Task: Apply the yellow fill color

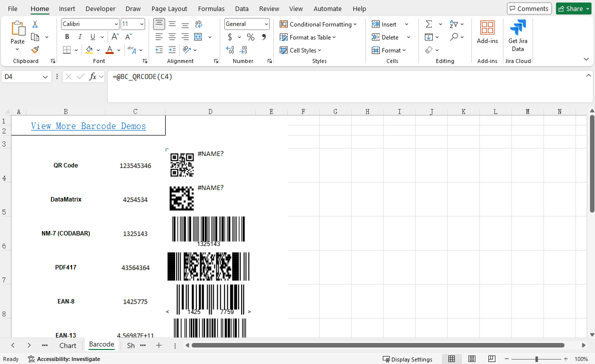Action: (x=89, y=49)
